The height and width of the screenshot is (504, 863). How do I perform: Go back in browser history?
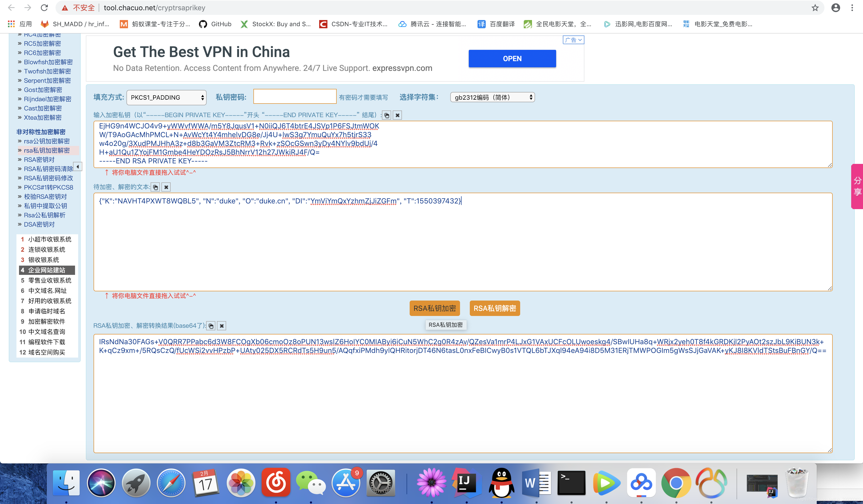point(11,7)
